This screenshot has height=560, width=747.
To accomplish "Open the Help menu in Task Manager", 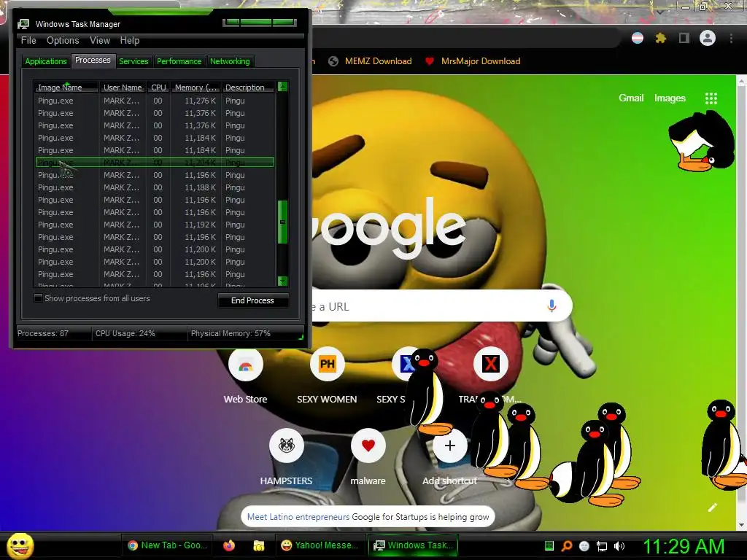I will pyautogui.click(x=130, y=41).
